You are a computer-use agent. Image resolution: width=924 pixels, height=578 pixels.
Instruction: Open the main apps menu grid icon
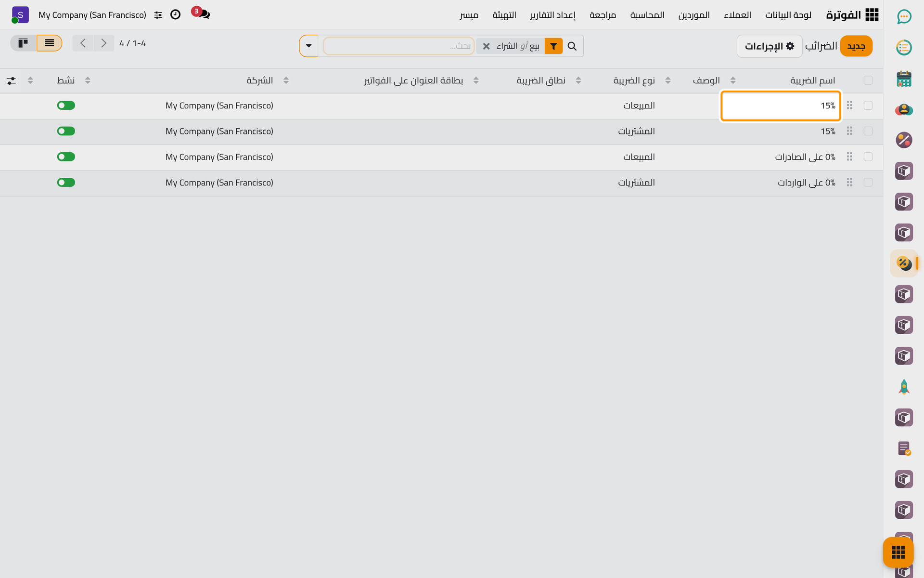coord(872,15)
